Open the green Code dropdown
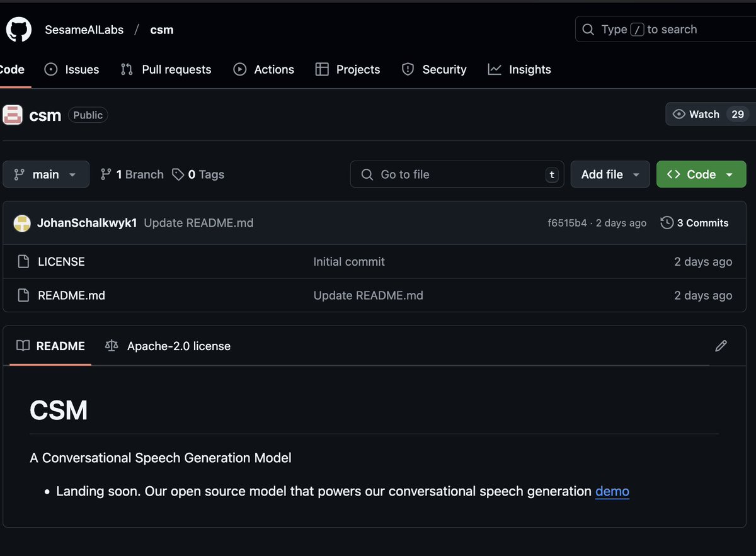Viewport: 756px width, 556px height. pos(701,174)
